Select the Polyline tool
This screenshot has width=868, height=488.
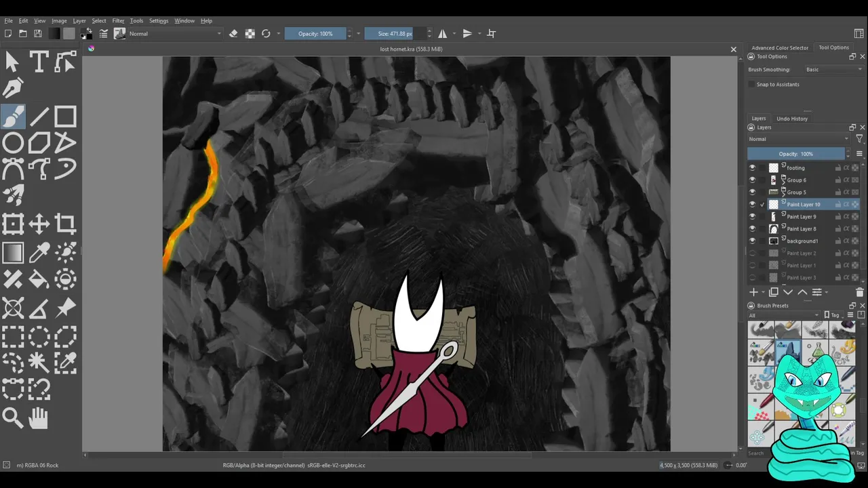click(65, 143)
